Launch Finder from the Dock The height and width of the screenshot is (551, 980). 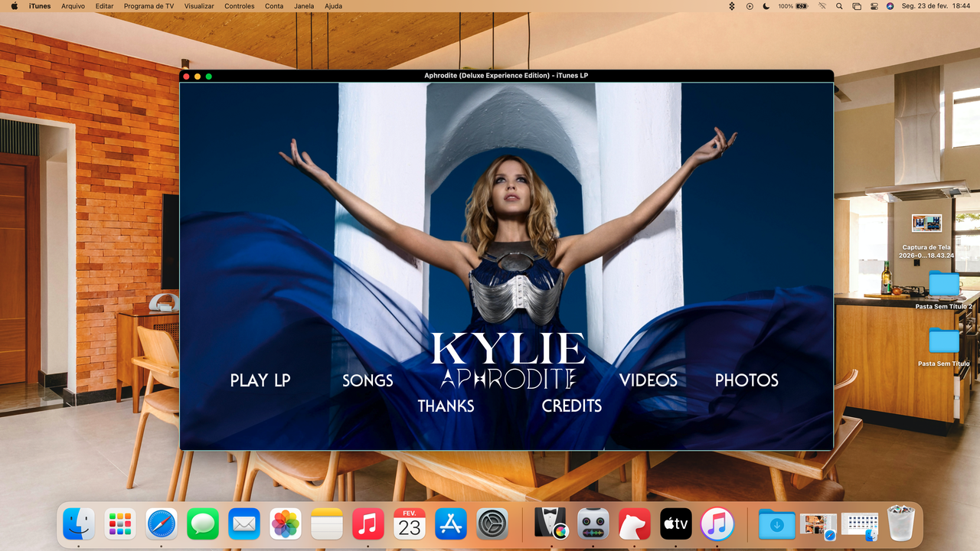[79, 524]
